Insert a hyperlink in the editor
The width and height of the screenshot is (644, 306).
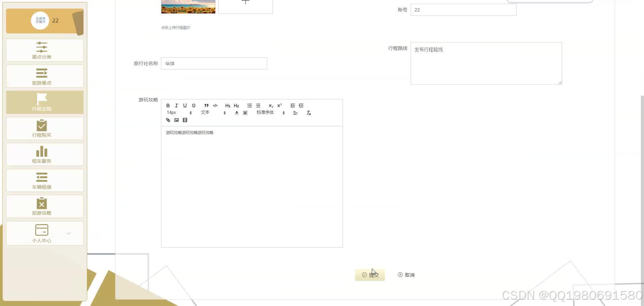(168, 120)
